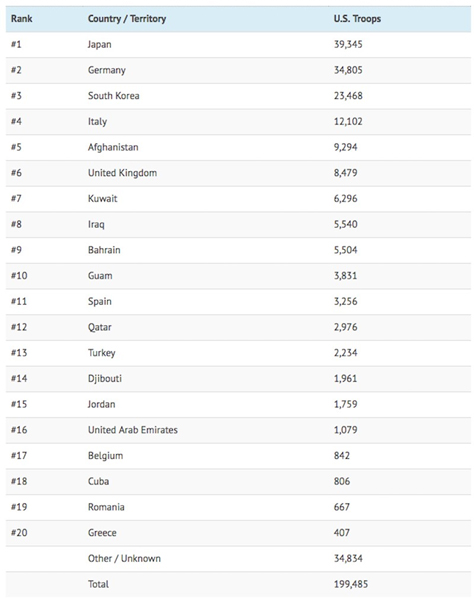Select the Kuwait troop value 6,296
The height and width of the screenshot is (603, 474).
345,199
